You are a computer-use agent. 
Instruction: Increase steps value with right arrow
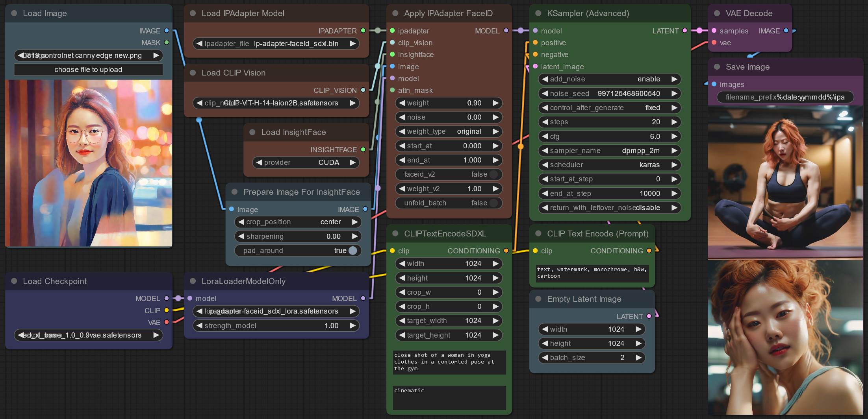pos(674,122)
